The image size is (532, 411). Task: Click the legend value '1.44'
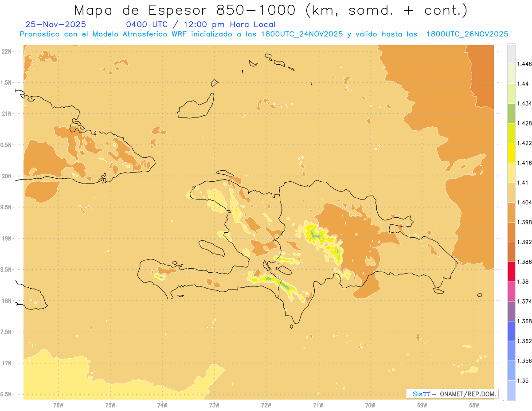point(523,84)
